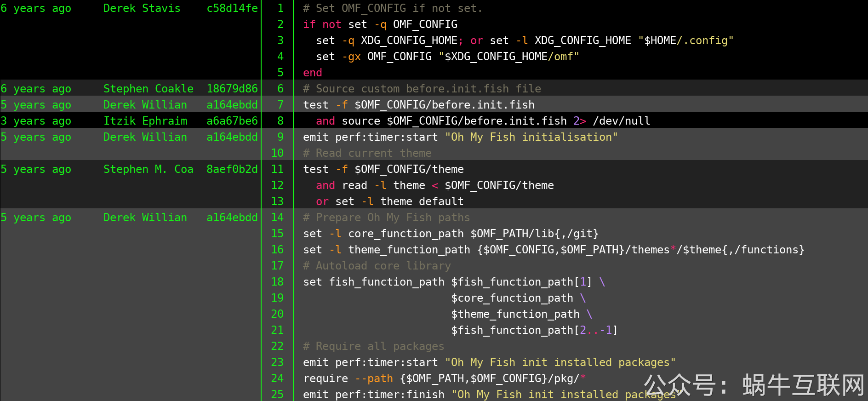Click author name Itzik Ephraim
The image size is (868, 401).
click(145, 121)
